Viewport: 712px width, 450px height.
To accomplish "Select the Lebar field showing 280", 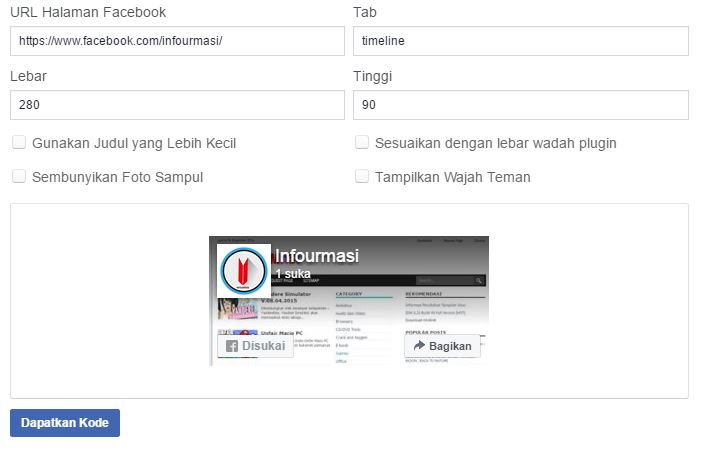I will 178,105.
